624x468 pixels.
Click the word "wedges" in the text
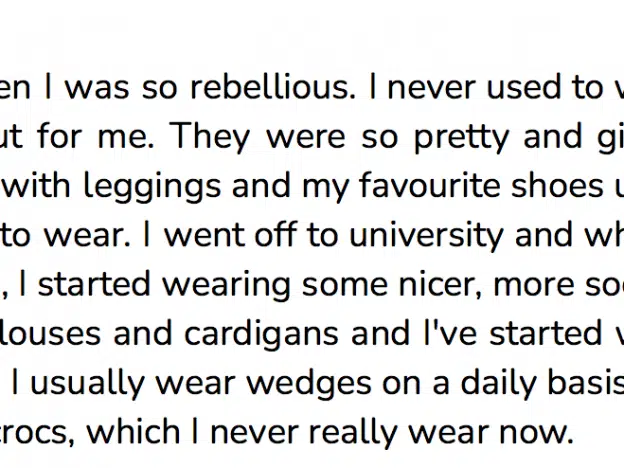[x=309, y=384]
